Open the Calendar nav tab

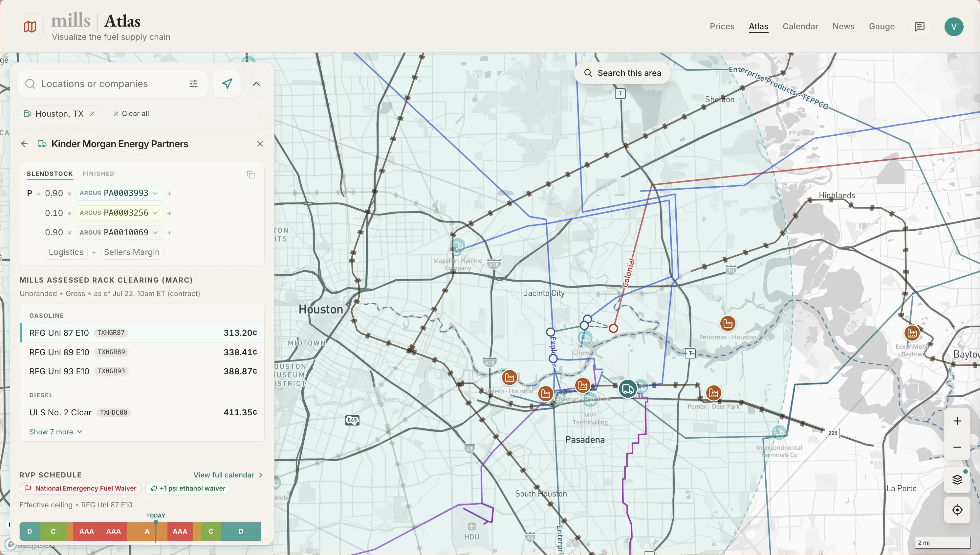click(x=800, y=26)
